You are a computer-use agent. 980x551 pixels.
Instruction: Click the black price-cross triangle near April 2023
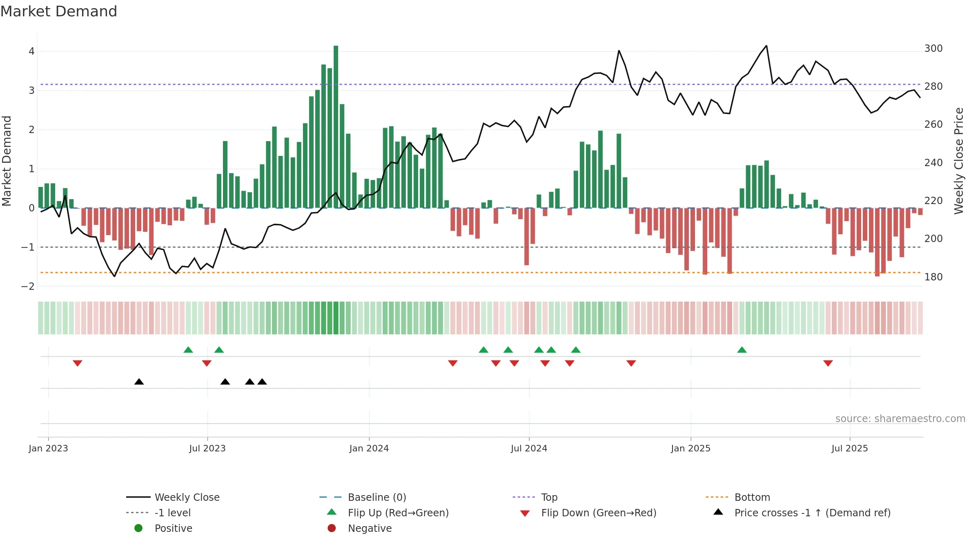139,382
